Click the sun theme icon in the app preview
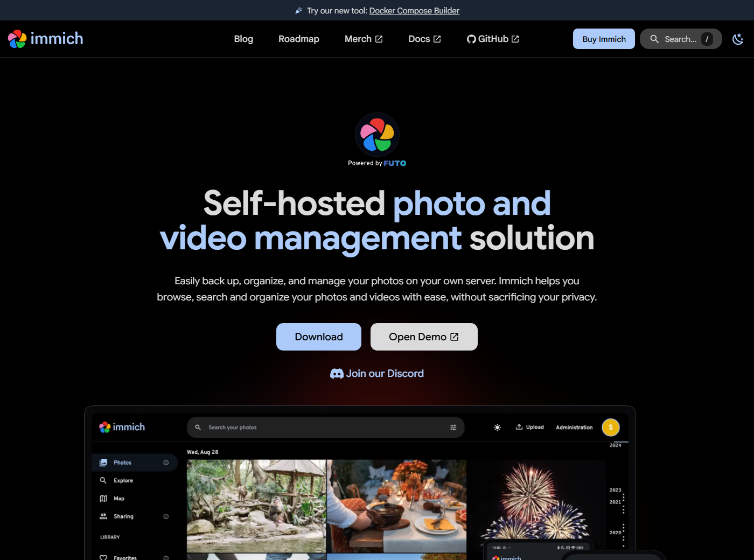The image size is (754, 560). [497, 428]
